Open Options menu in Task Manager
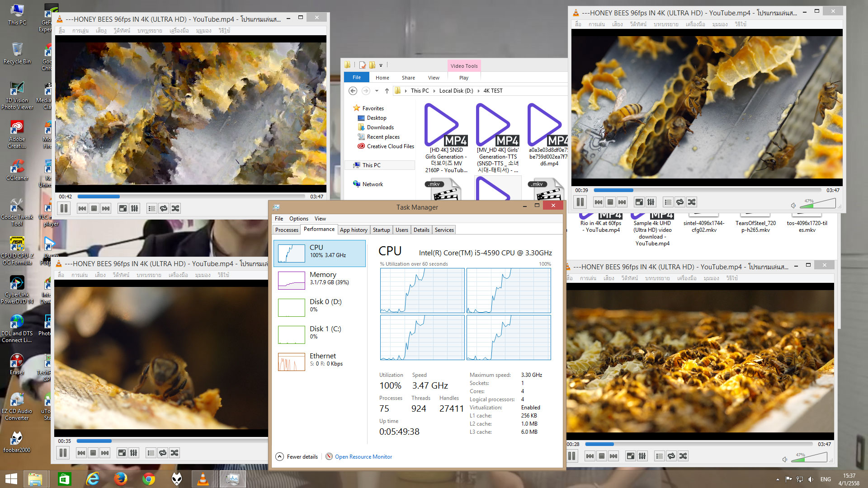 coord(298,219)
